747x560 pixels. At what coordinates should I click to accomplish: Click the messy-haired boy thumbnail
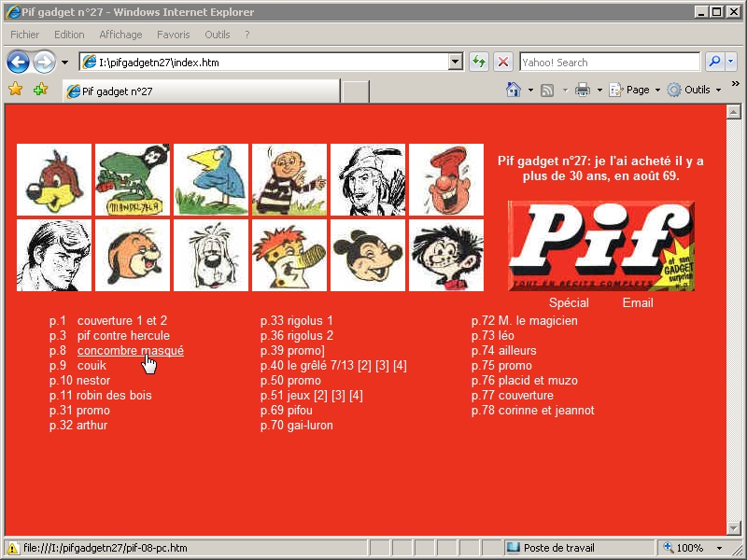[x=446, y=255]
